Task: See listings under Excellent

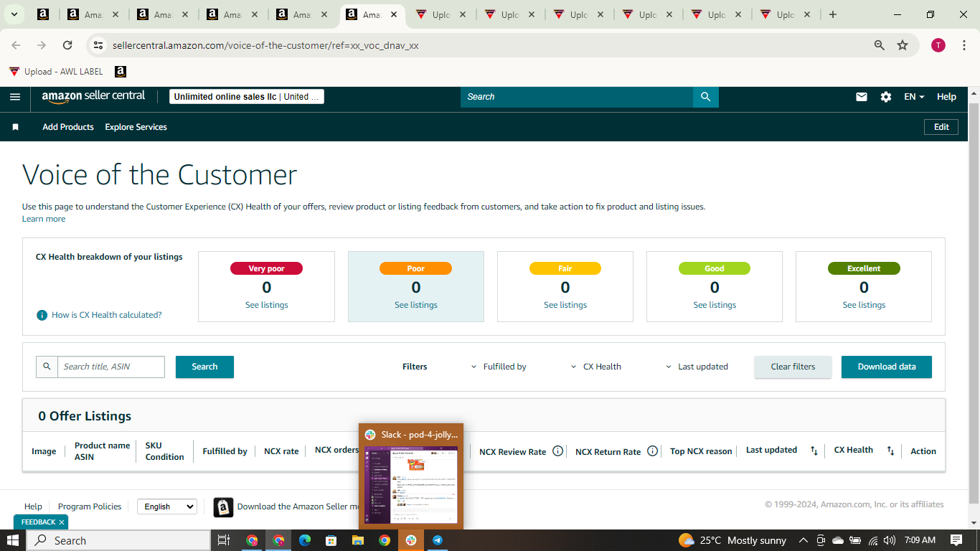Action: [x=864, y=305]
